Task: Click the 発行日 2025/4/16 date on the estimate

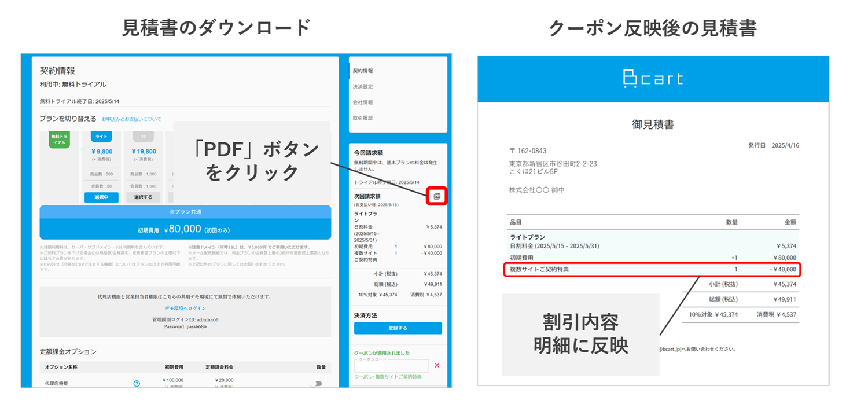Action: click(x=773, y=145)
